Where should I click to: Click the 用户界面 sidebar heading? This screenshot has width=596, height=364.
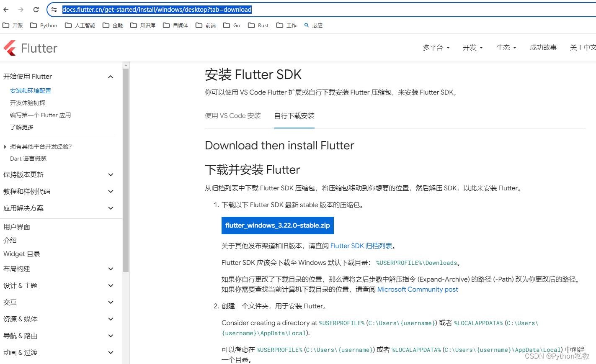17,227
